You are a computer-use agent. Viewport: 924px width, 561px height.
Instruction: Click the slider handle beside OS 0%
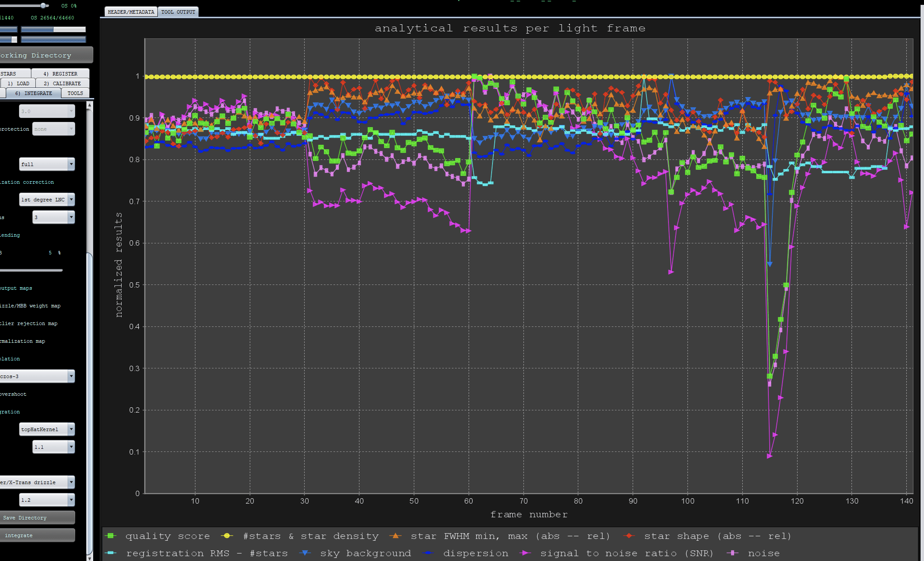pyautogui.click(x=43, y=6)
